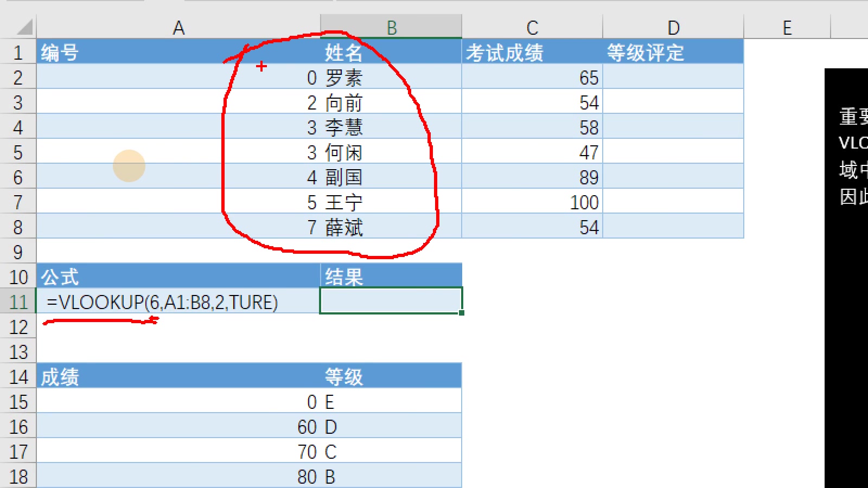Click the 考试成绩 header cell
868x488 pixels.
[532, 52]
